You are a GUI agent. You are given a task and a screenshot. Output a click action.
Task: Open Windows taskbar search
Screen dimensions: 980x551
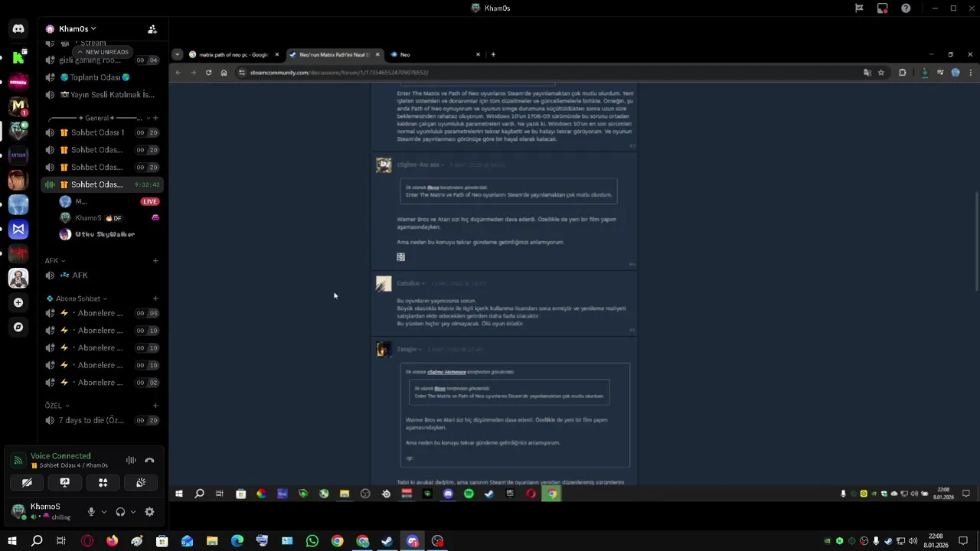pyautogui.click(x=37, y=541)
